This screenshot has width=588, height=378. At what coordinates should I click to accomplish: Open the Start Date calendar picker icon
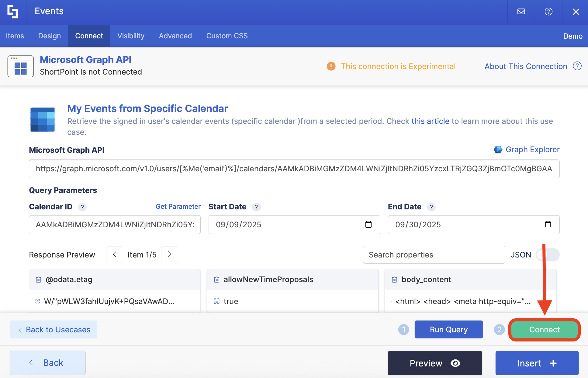(368, 225)
